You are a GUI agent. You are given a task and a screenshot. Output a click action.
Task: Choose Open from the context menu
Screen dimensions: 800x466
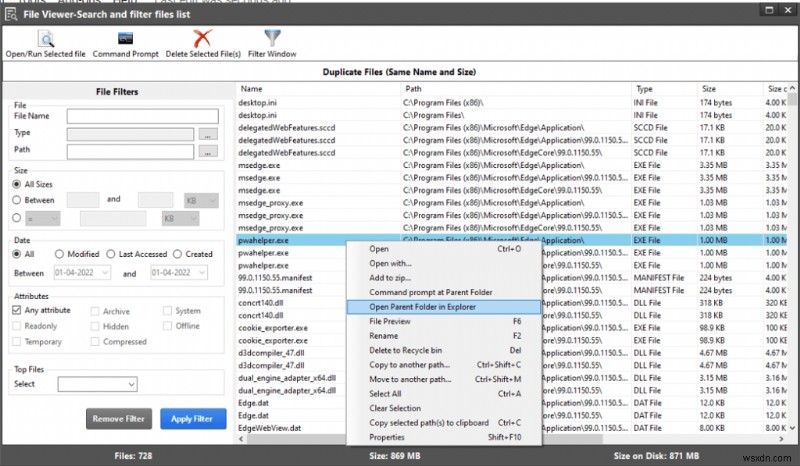coord(444,249)
